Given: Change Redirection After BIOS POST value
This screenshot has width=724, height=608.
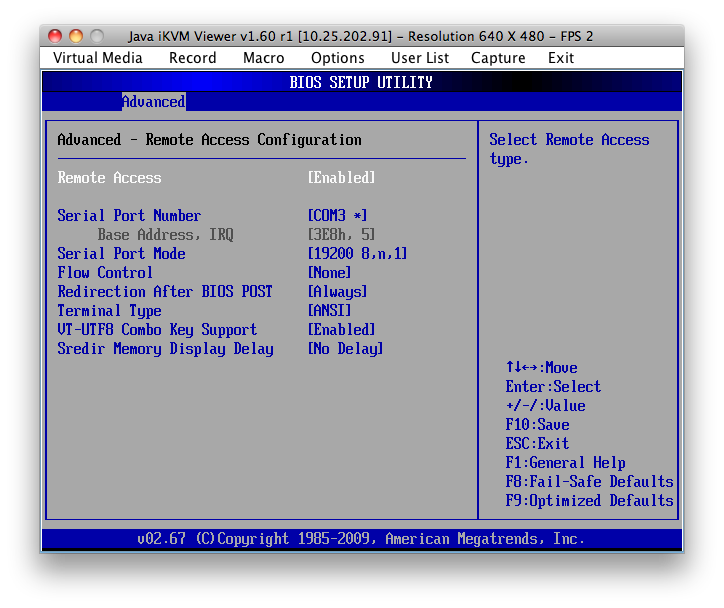Looking at the screenshot, I should [337, 292].
